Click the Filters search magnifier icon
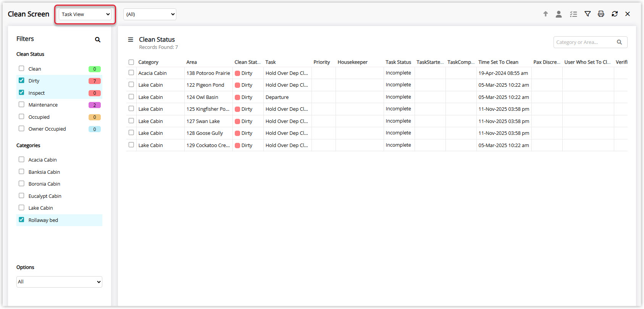 pyautogui.click(x=98, y=40)
